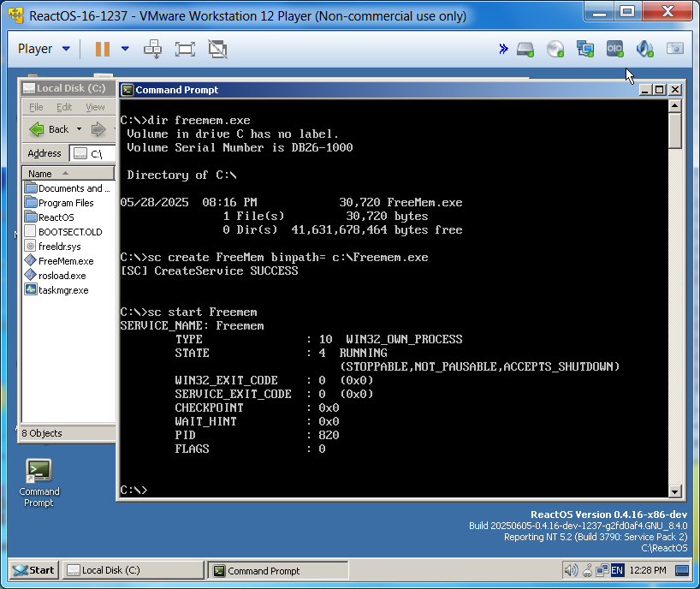Expand the power options dropdown arrow
Screen dimensions: 700x589
click(x=125, y=49)
